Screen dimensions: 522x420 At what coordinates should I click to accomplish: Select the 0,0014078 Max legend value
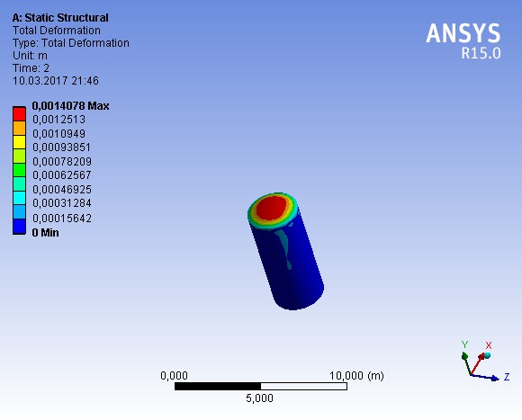(70, 106)
